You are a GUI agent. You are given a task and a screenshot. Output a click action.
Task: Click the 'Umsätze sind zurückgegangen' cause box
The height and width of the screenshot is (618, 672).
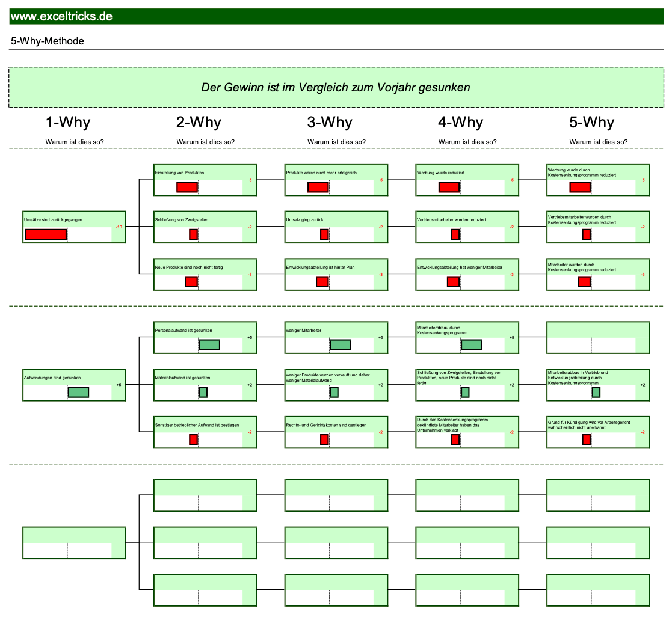(74, 227)
